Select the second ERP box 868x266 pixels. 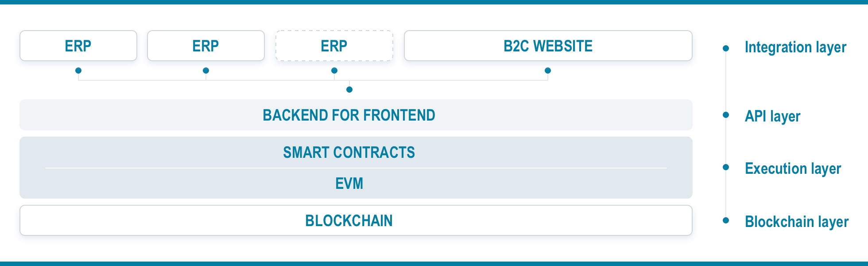point(206,46)
